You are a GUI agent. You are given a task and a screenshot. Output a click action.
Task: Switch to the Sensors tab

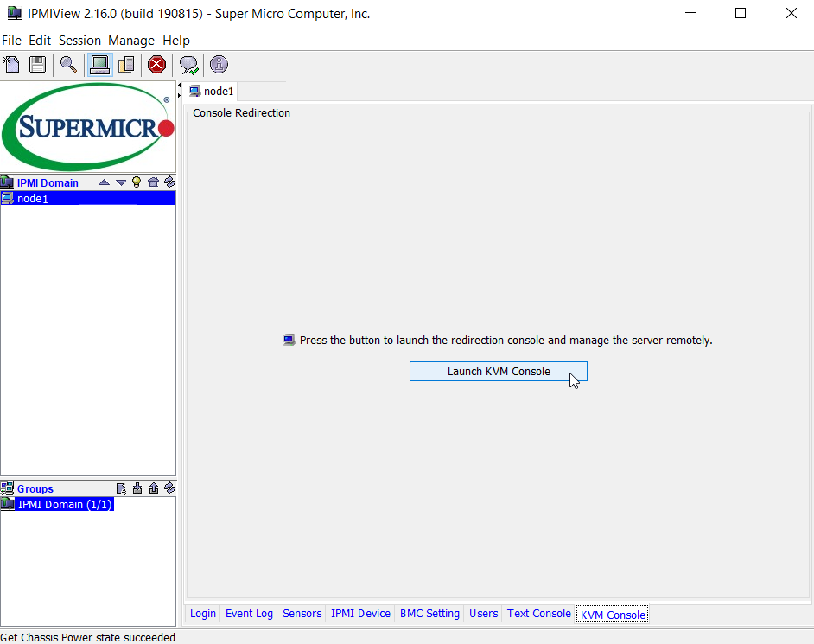pos(302,614)
